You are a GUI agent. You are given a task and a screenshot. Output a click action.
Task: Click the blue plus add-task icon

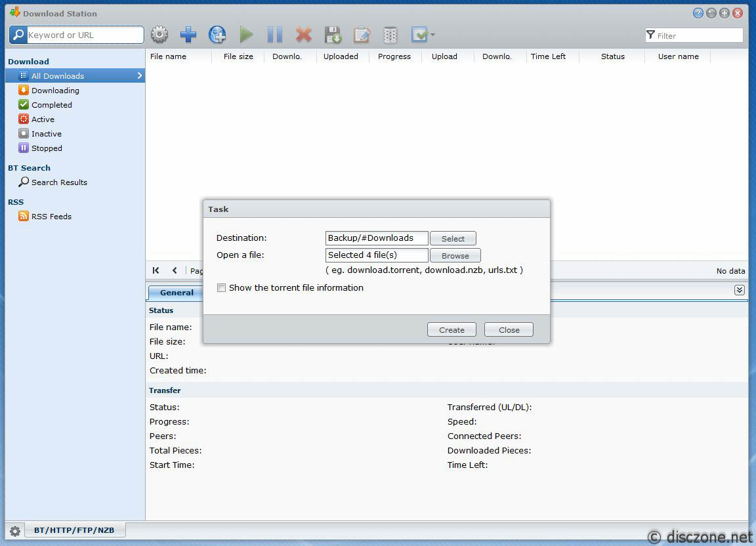coord(188,35)
